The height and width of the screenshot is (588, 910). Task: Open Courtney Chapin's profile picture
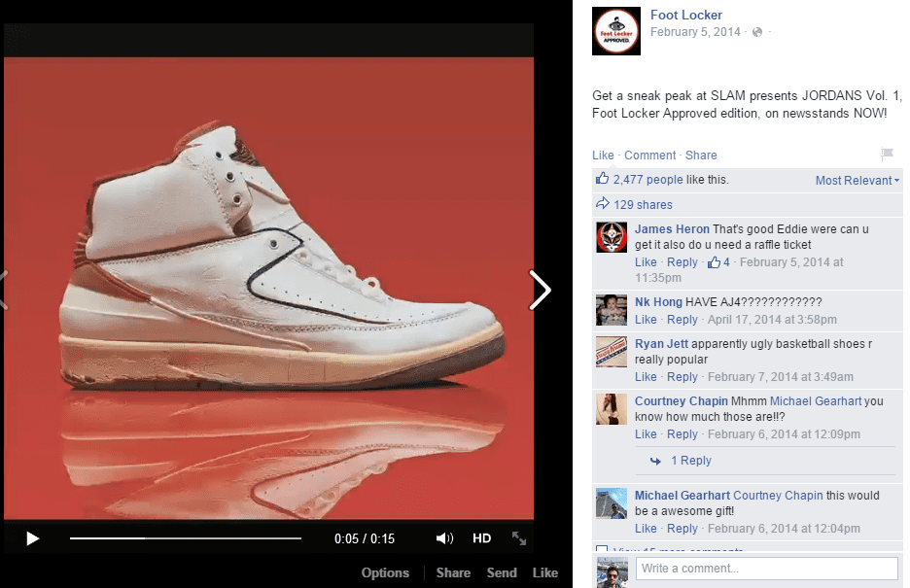[612, 409]
